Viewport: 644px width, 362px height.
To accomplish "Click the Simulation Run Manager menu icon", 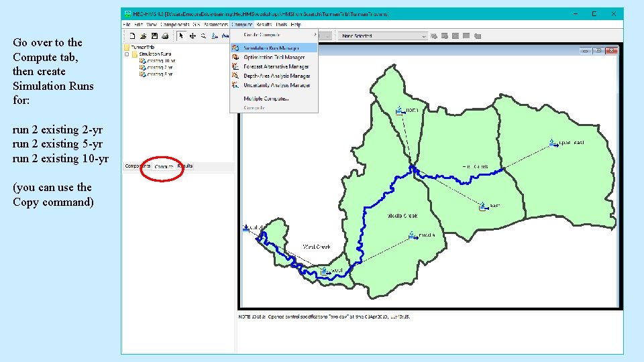I will (x=235, y=48).
